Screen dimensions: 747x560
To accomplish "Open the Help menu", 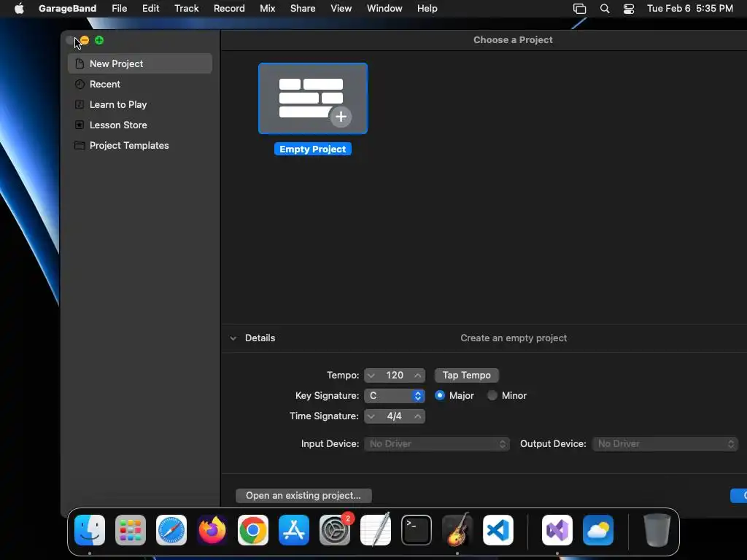I will pos(427,9).
